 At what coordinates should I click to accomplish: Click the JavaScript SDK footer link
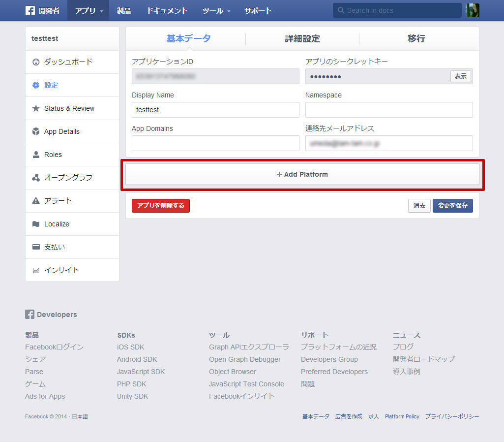point(141,372)
